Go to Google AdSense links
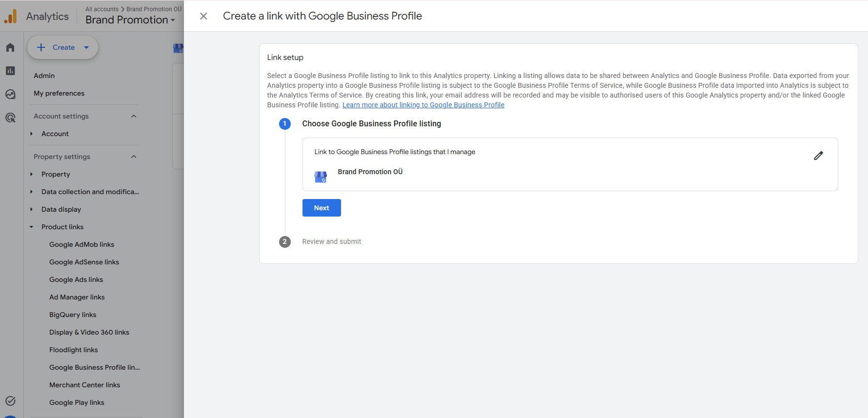This screenshot has width=868, height=418. tap(84, 262)
